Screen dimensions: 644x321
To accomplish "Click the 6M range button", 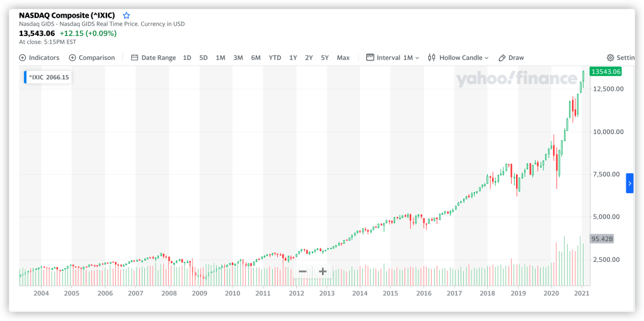I will (256, 58).
